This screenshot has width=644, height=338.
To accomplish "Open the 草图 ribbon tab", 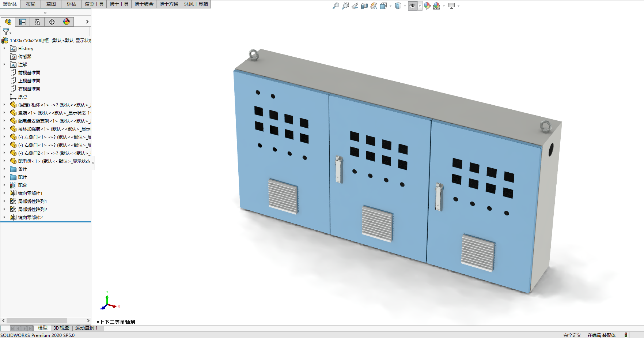I will pos(51,4).
